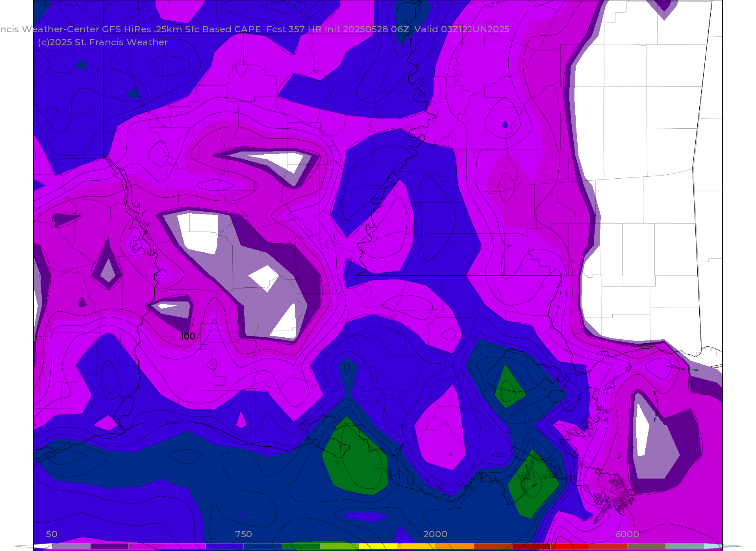Select the dark green swatch in color bar
This screenshot has width=756, height=551.
(301, 546)
